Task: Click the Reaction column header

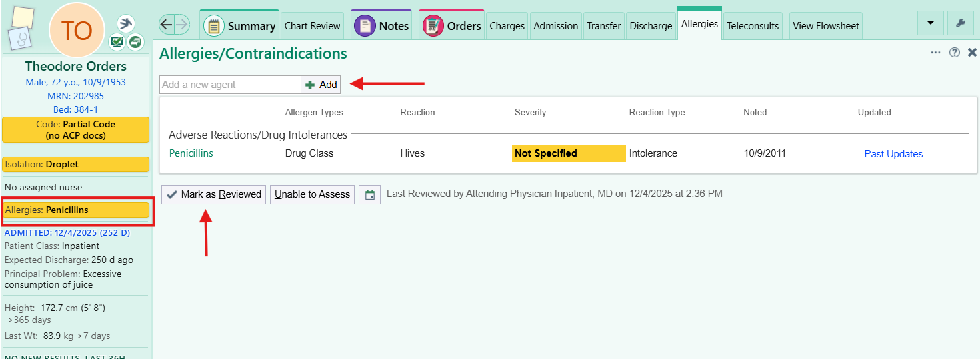Action: pyautogui.click(x=417, y=112)
